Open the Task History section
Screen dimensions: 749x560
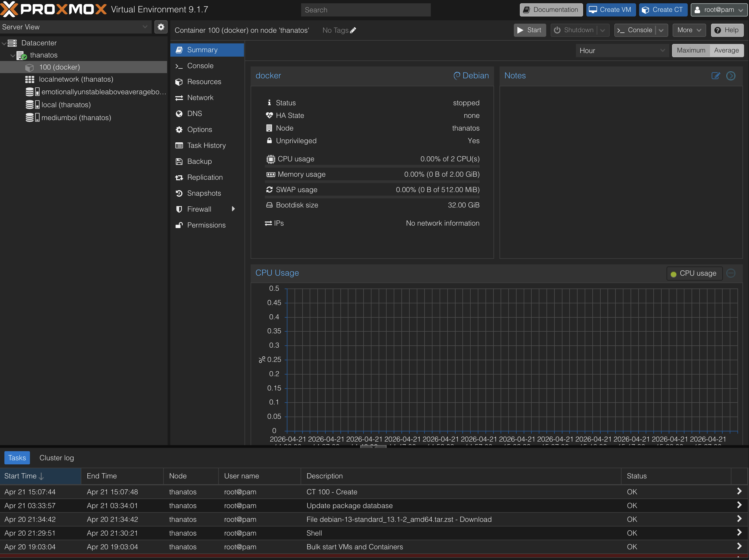(207, 146)
